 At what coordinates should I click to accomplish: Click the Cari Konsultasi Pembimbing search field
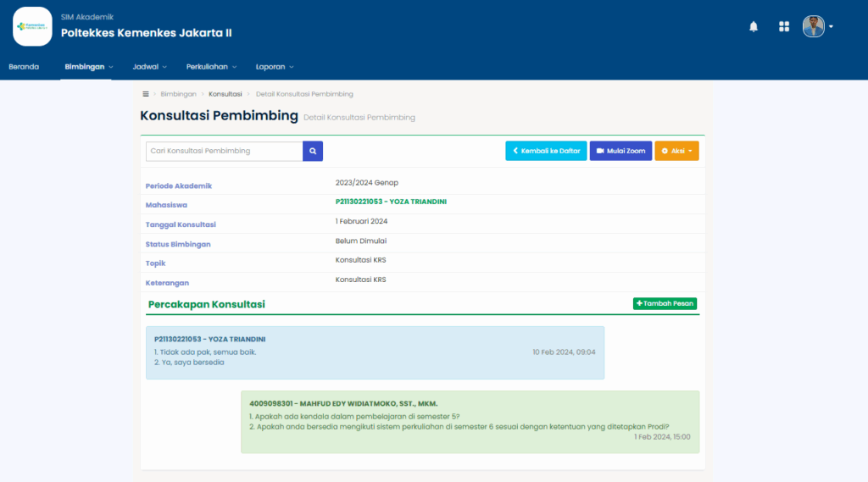pyautogui.click(x=224, y=151)
